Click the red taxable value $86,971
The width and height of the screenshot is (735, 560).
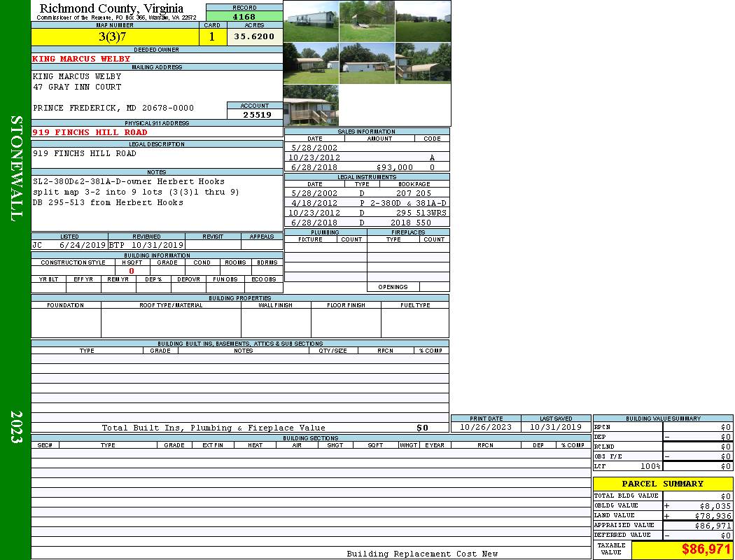(x=706, y=549)
